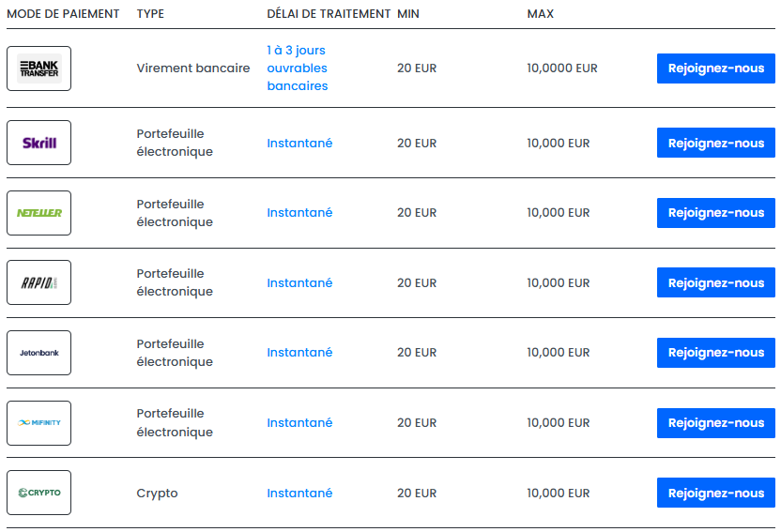Click Rejoignez-nous in the Crypto row

pyautogui.click(x=715, y=493)
